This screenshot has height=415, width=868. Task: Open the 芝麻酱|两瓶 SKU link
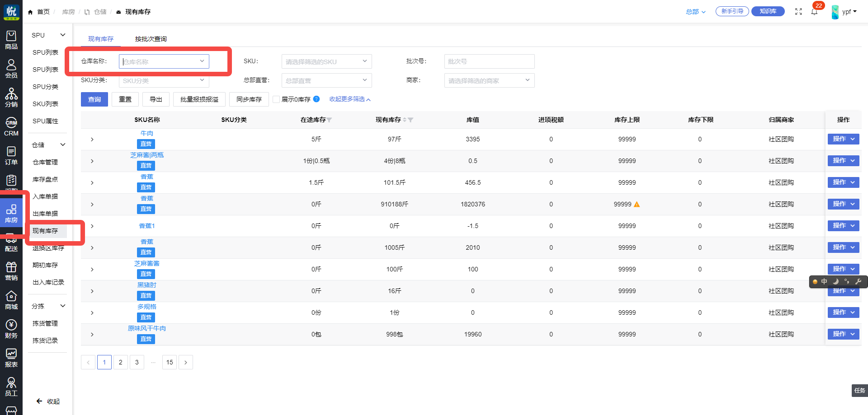pyautogui.click(x=147, y=155)
